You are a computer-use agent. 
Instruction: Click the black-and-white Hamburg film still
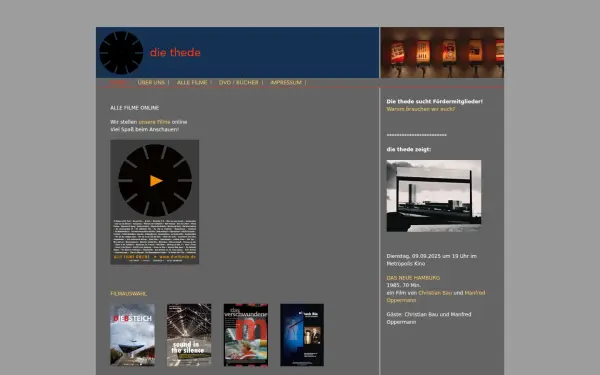[434, 196]
